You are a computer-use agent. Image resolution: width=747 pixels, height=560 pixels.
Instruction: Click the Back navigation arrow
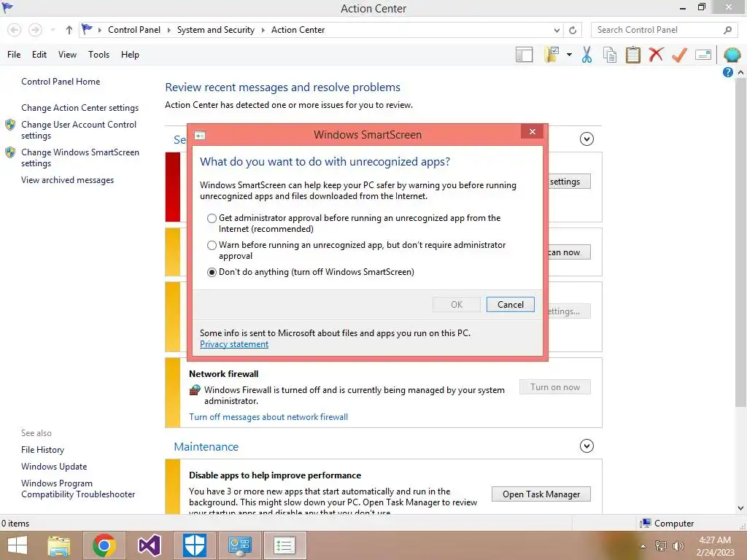pos(15,30)
